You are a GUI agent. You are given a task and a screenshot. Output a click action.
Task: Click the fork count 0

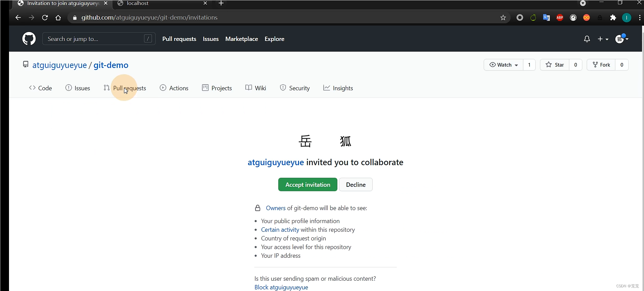pos(622,65)
